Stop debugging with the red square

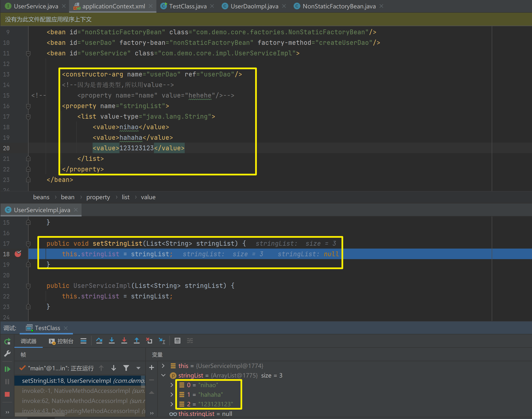(x=7, y=394)
